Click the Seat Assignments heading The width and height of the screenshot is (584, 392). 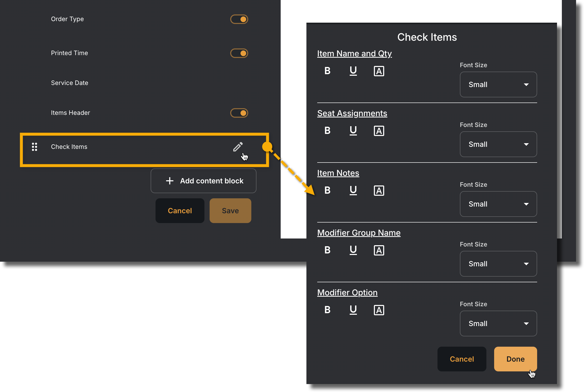352,113
